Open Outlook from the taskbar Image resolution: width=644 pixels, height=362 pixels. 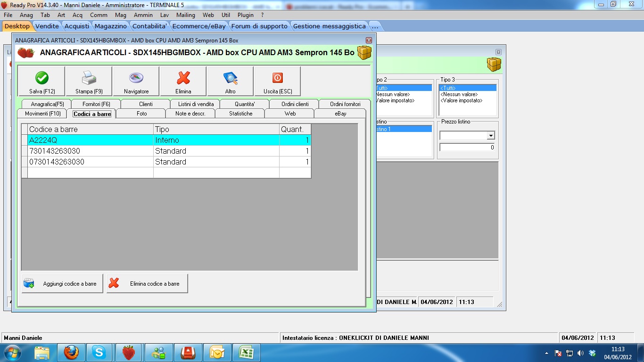[217, 353]
